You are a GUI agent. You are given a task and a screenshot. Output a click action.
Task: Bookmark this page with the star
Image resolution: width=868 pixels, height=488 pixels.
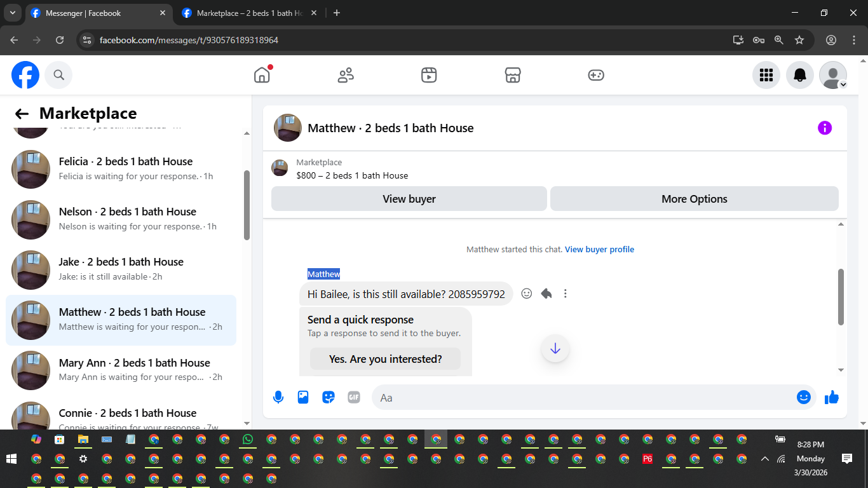(799, 40)
